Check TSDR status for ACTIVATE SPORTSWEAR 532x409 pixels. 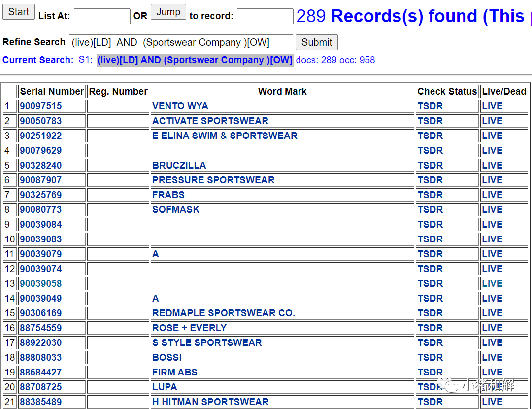point(430,121)
